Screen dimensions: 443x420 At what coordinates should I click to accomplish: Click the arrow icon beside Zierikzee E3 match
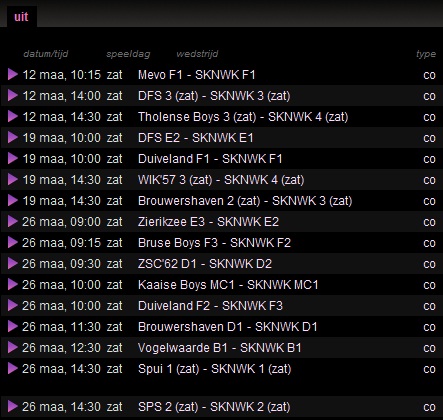point(13,221)
